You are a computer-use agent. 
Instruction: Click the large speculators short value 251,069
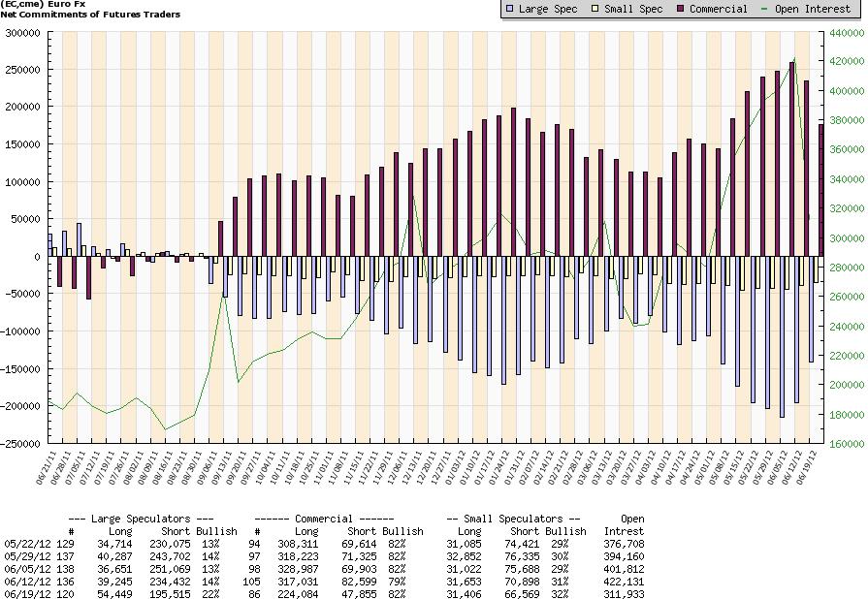coord(170,569)
